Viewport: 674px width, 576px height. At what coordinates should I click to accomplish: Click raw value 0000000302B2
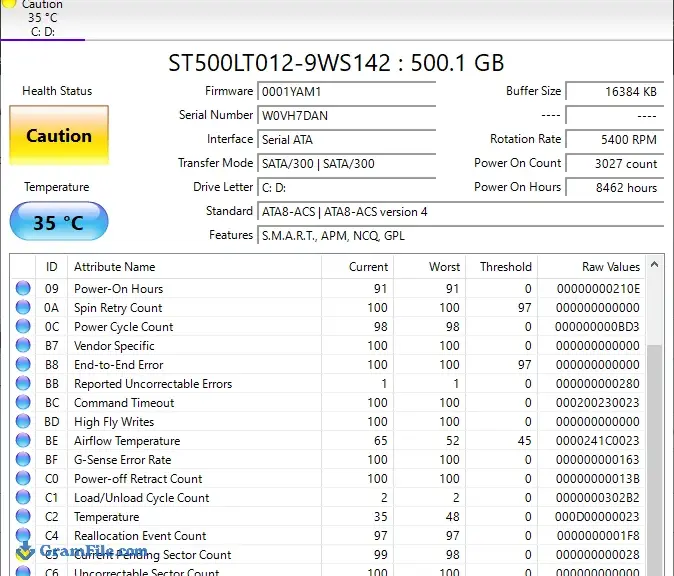[x=598, y=498]
